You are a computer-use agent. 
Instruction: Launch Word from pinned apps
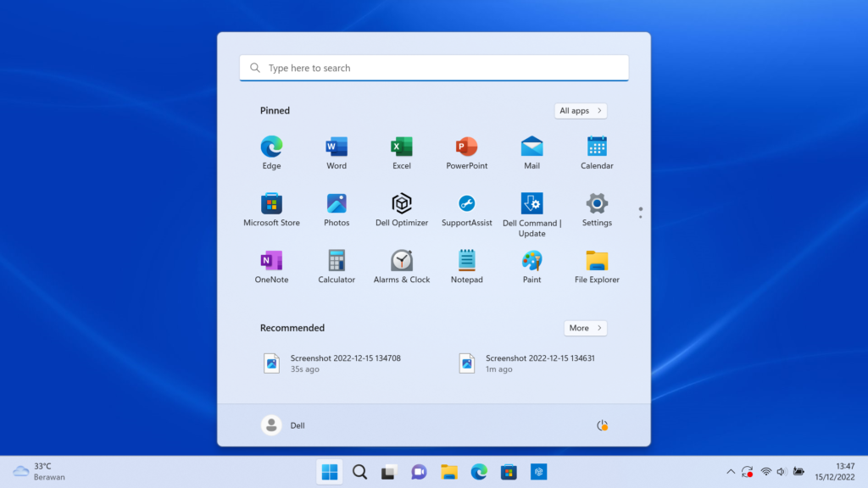point(337,152)
